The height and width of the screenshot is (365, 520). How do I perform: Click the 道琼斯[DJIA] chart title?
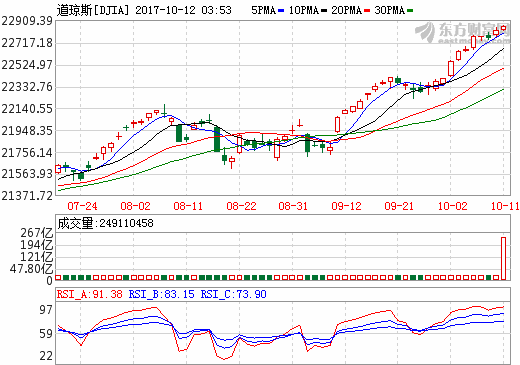(x=92, y=10)
